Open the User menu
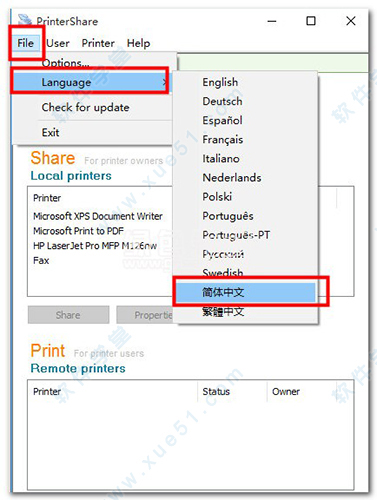This screenshot has height=500, width=377. point(58,43)
